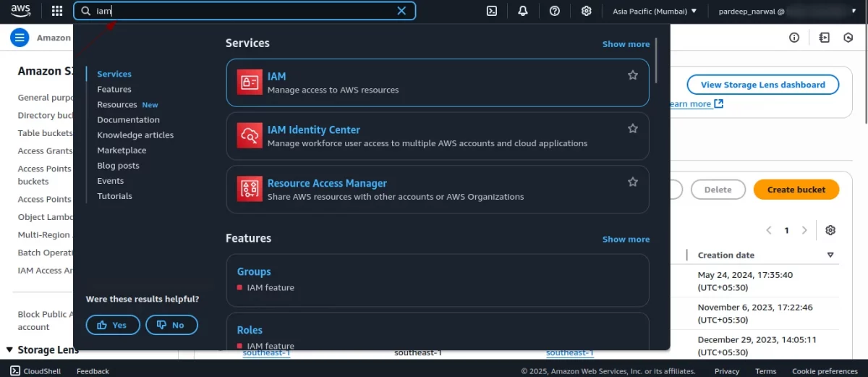Expand Asia Pacific (Mumbai) region dropdown

655,11
